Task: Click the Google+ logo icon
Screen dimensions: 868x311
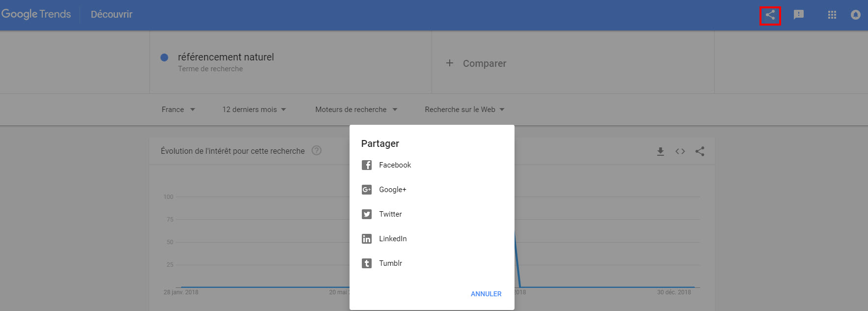Action: coord(367,190)
